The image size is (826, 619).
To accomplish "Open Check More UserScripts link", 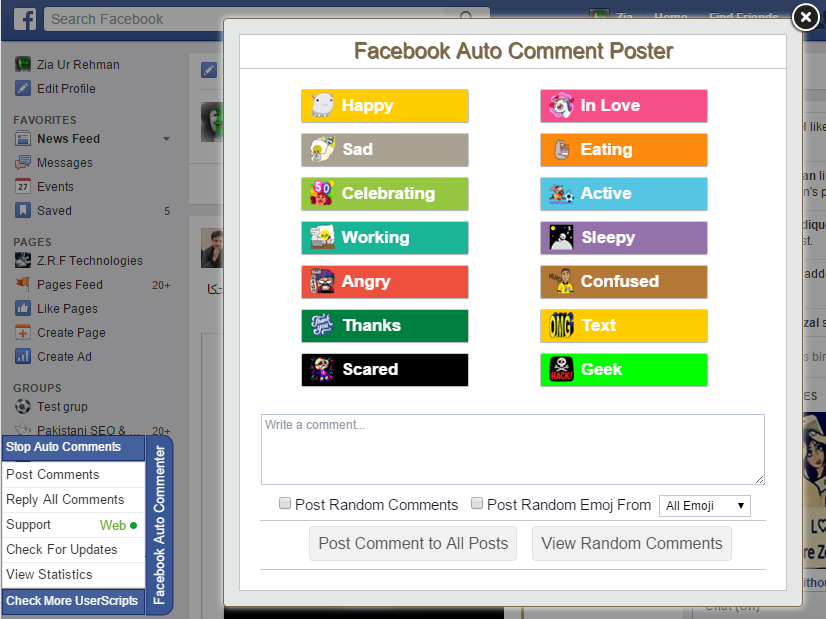I will 74,601.
